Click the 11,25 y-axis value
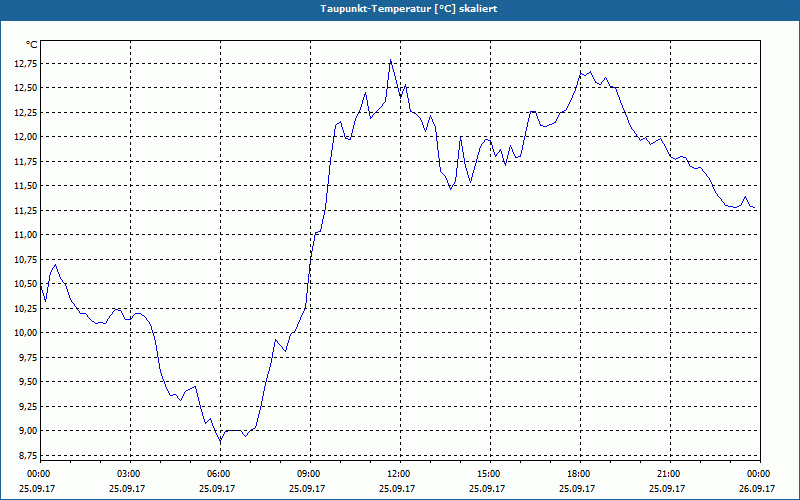 pos(28,210)
